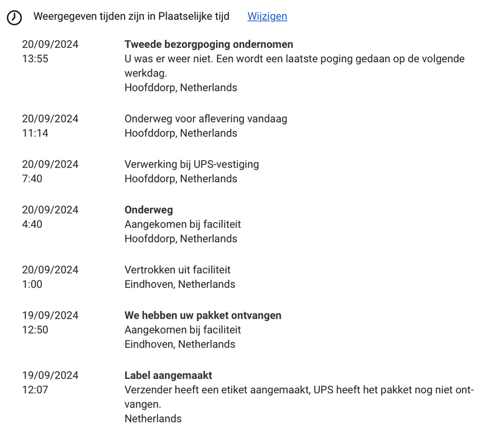Image resolution: width=498 pixels, height=448 pixels.
Task: Select the "Verwerking bij UPS-vestiging" entry
Action: pos(191,164)
